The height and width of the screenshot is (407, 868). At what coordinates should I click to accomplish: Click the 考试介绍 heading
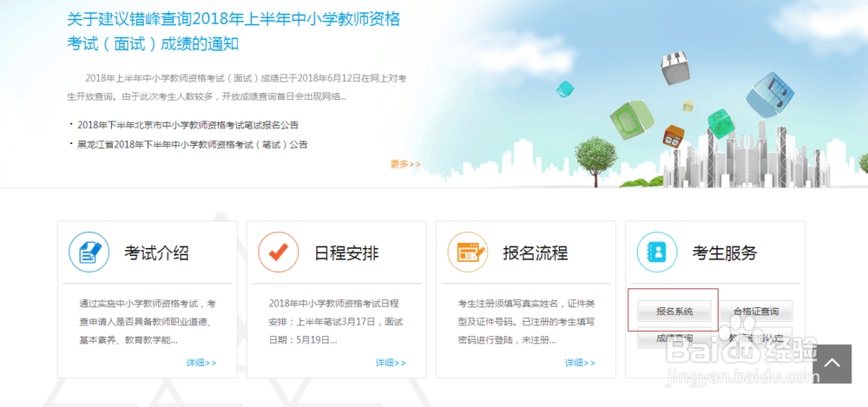point(156,253)
